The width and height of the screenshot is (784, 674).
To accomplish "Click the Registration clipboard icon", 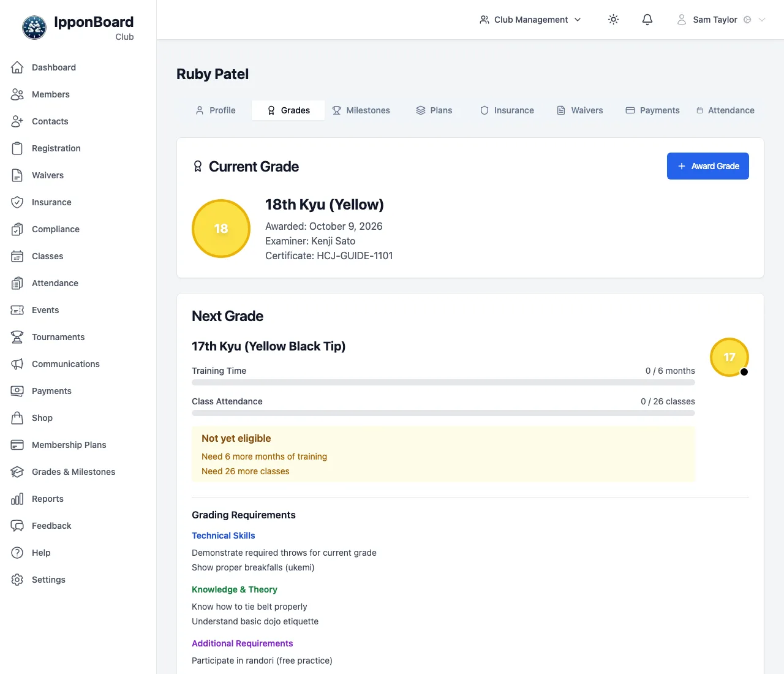I will [17, 148].
